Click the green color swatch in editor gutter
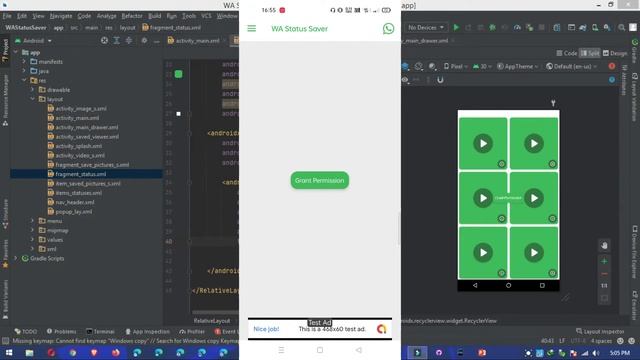Screen dimensions: 640x360 tap(178, 74)
